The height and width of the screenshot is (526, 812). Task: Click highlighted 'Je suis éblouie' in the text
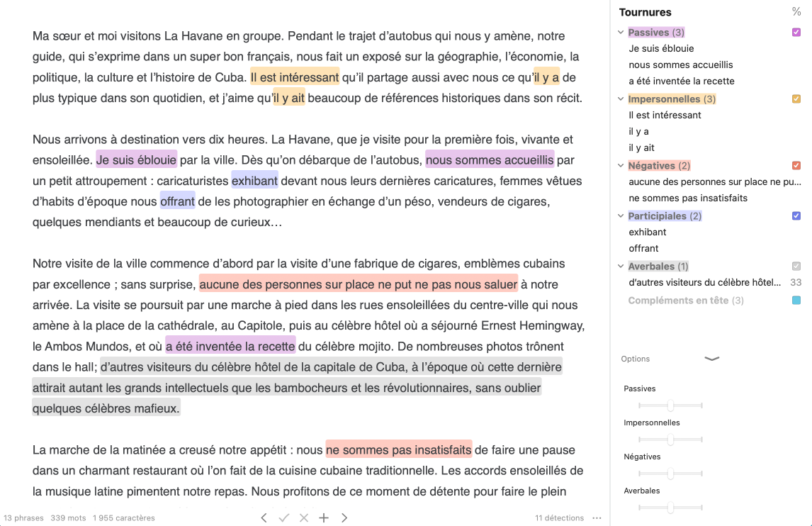coord(137,160)
